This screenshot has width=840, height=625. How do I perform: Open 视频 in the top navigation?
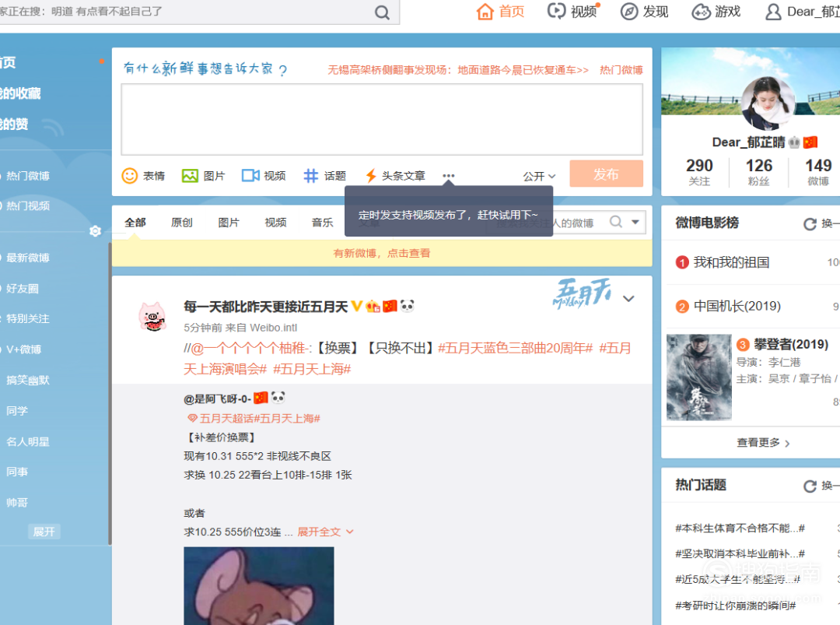coord(573,11)
